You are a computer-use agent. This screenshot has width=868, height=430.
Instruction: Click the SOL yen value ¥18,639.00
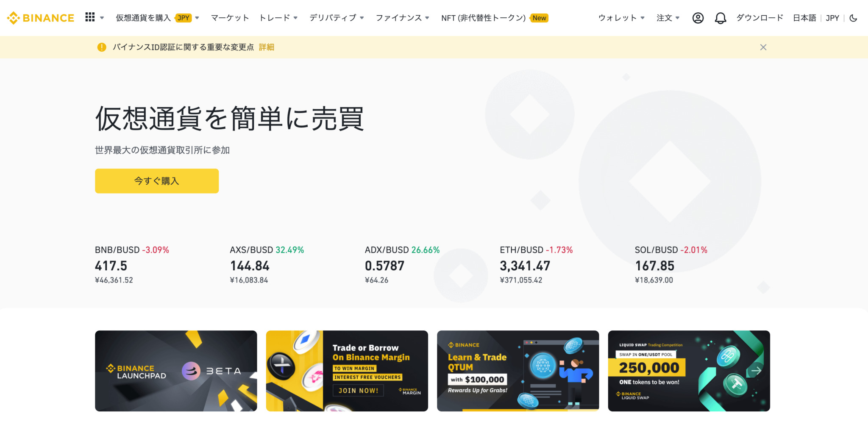point(654,280)
